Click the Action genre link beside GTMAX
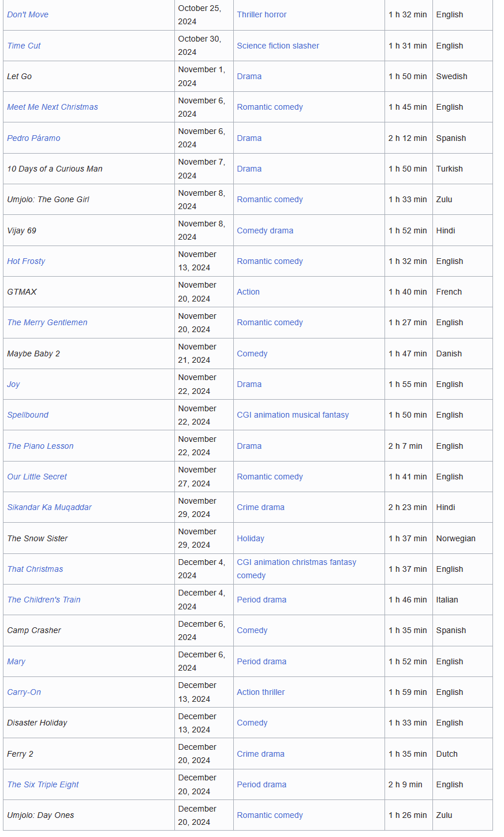 tap(248, 292)
